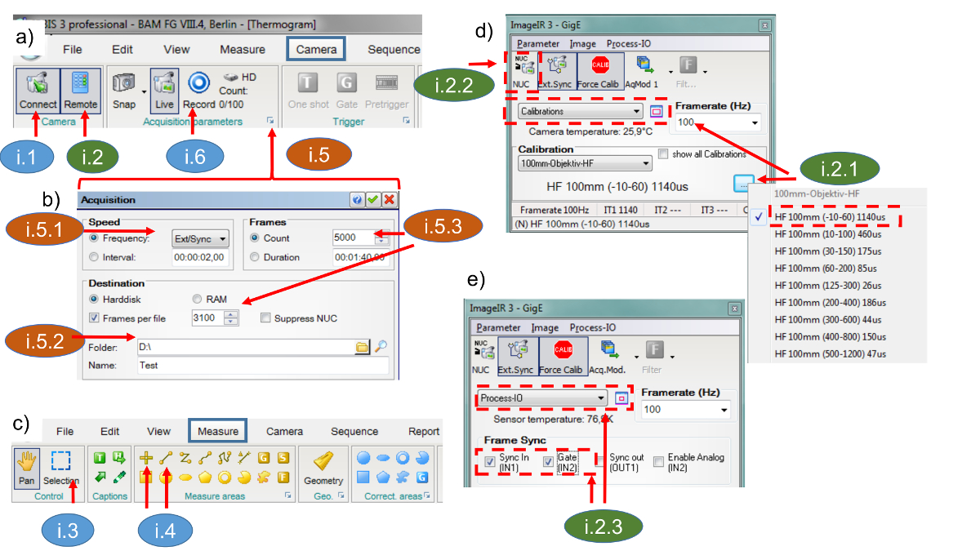Open Measure tab in lower ribbon
The width and height of the screenshot is (980, 551).
[x=218, y=431]
